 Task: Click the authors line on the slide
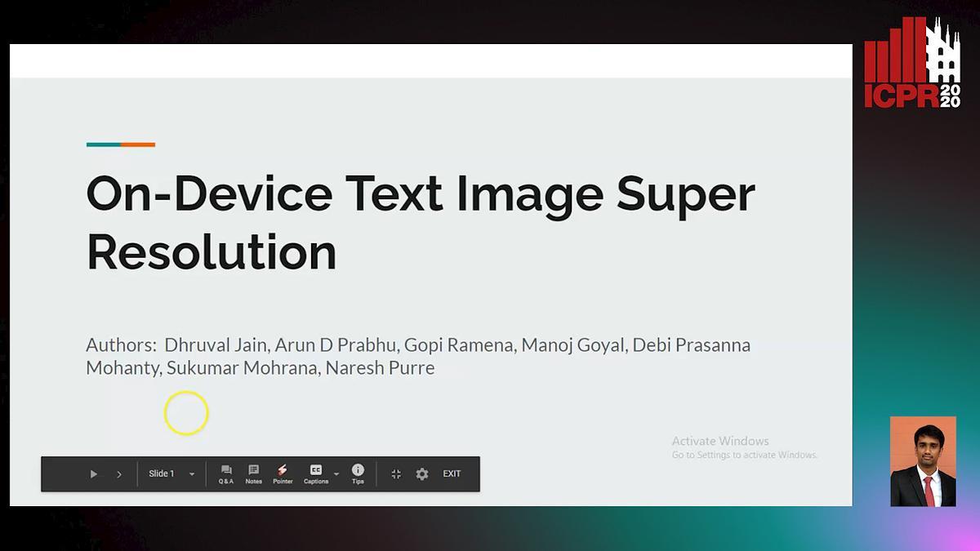point(417,356)
